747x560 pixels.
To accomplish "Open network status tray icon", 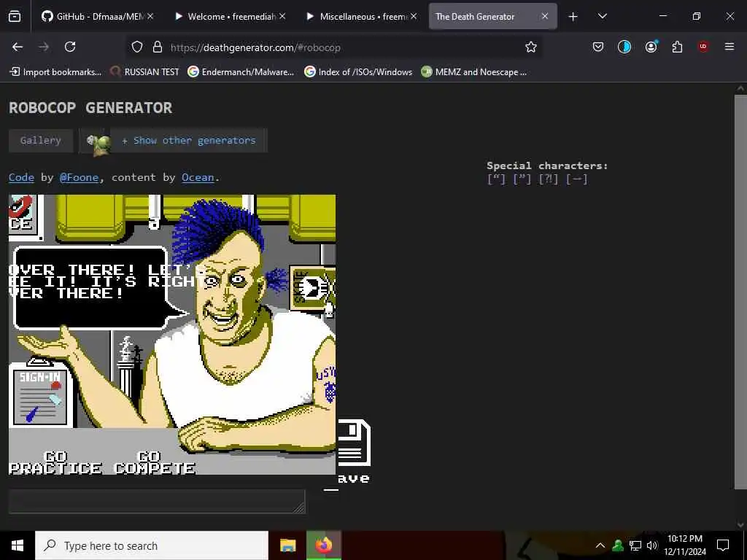I will [635, 545].
